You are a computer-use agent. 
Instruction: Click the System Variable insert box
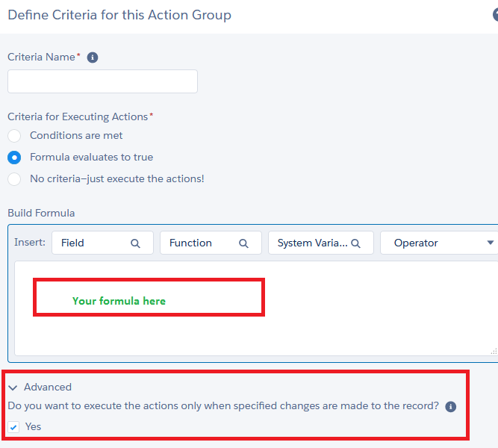[312, 243]
